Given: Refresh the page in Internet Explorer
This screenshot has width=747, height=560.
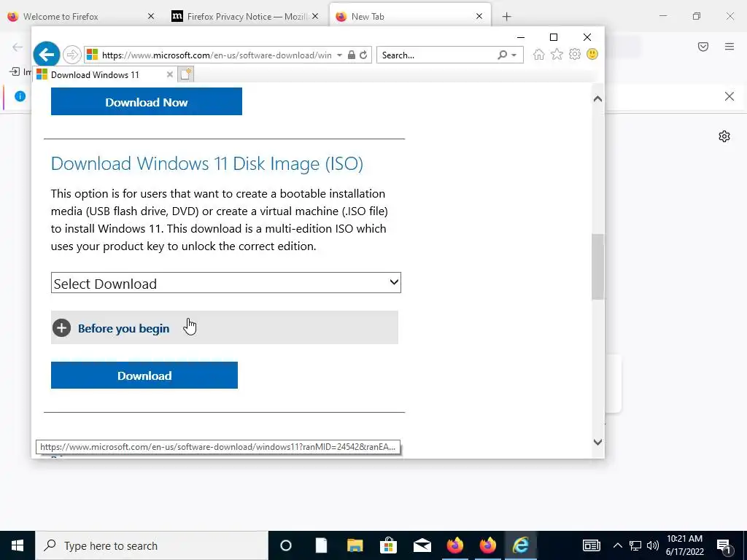Looking at the screenshot, I should [363, 55].
